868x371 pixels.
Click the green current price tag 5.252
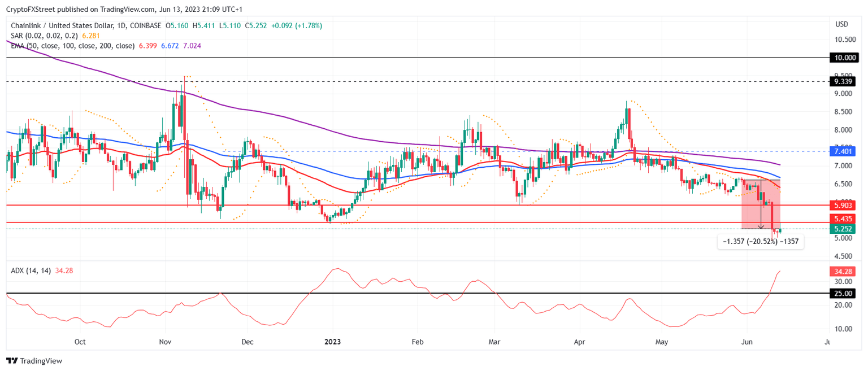(x=842, y=229)
